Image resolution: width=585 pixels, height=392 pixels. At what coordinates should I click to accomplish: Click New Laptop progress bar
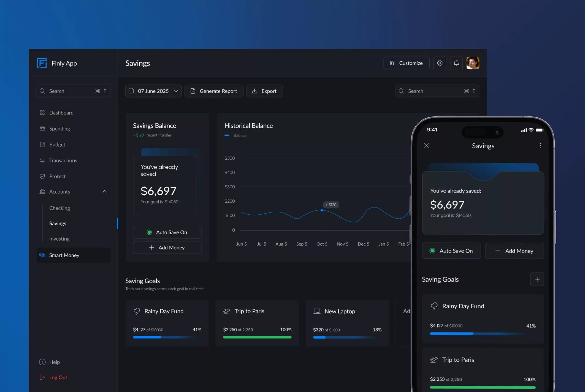coord(347,337)
